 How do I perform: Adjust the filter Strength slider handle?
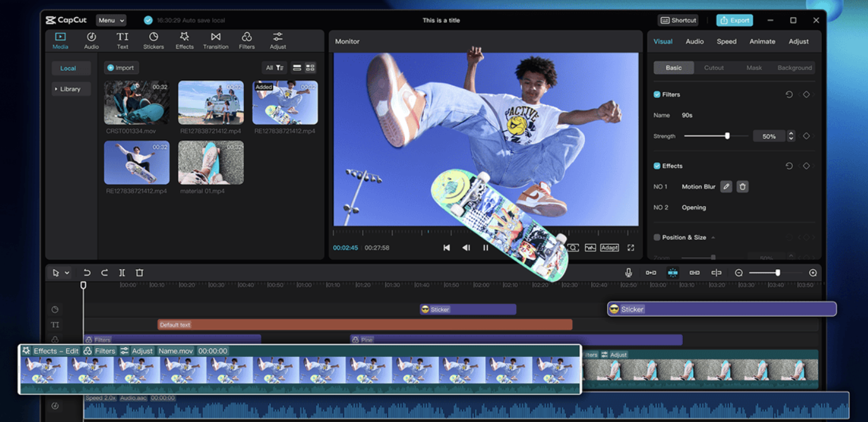pos(727,136)
